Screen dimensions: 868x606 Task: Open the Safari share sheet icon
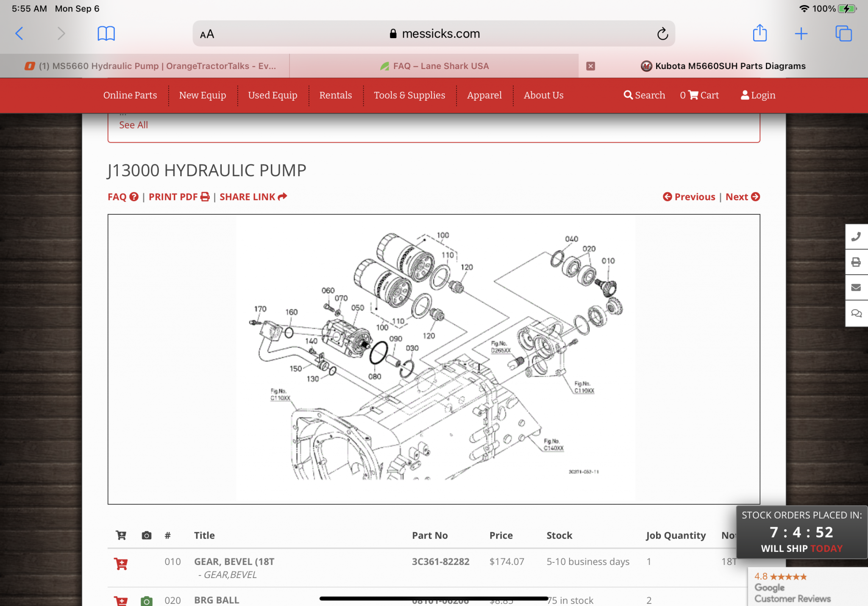click(x=759, y=33)
